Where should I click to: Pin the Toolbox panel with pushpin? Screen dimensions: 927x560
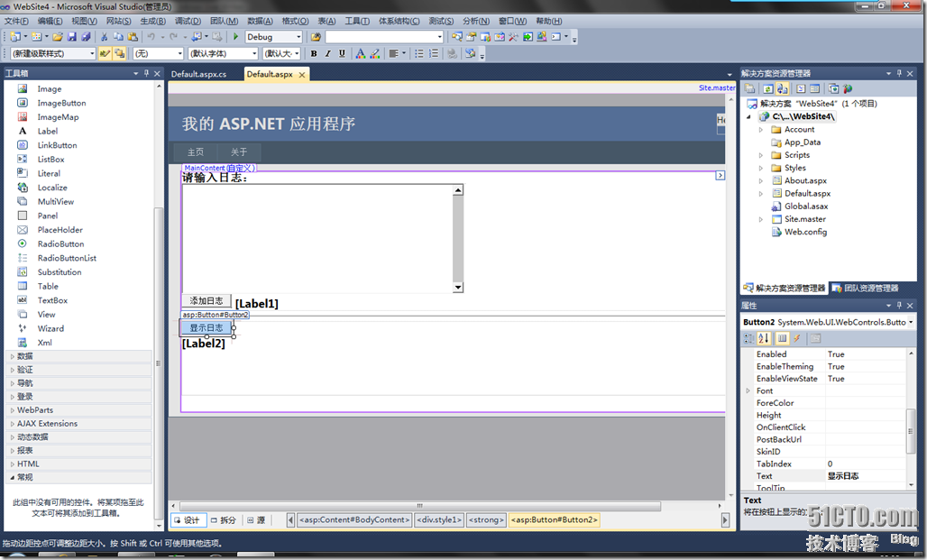pos(147,73)
